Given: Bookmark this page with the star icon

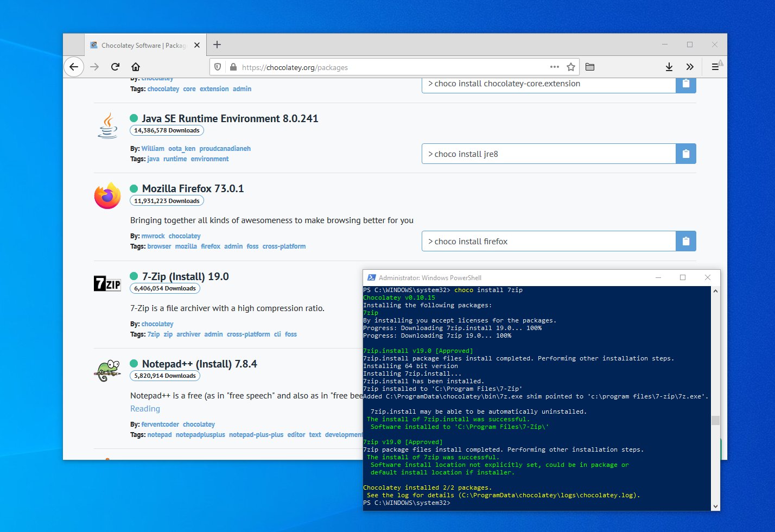Looking at the screenshot, I should click(571, 67).
